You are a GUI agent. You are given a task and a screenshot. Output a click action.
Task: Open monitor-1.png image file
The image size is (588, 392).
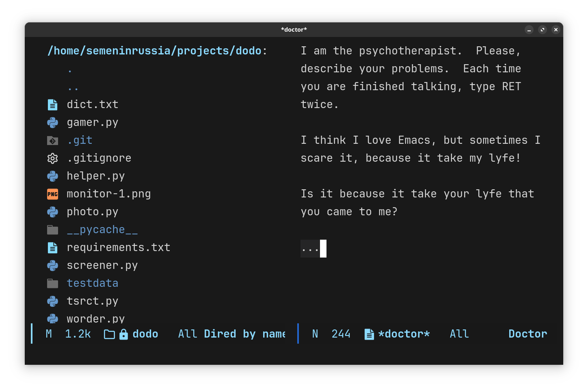[x=109, y=194]
